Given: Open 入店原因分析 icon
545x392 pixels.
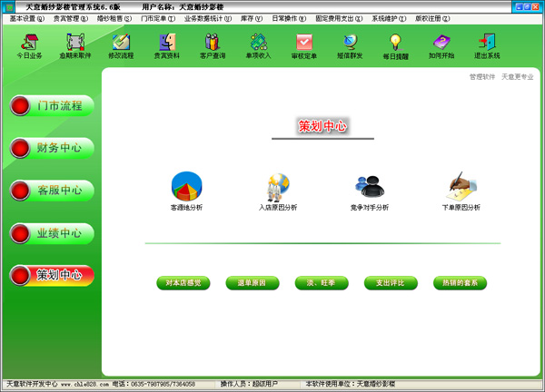Looking at the screenshot, I should tap(277, 186).
